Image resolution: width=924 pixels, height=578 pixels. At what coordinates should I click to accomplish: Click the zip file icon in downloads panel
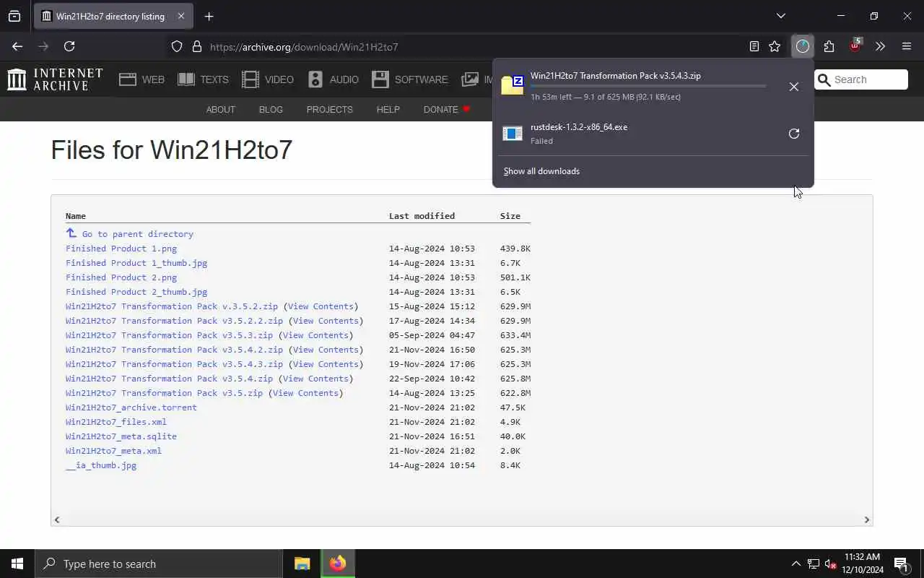click(x=513, y=85)
